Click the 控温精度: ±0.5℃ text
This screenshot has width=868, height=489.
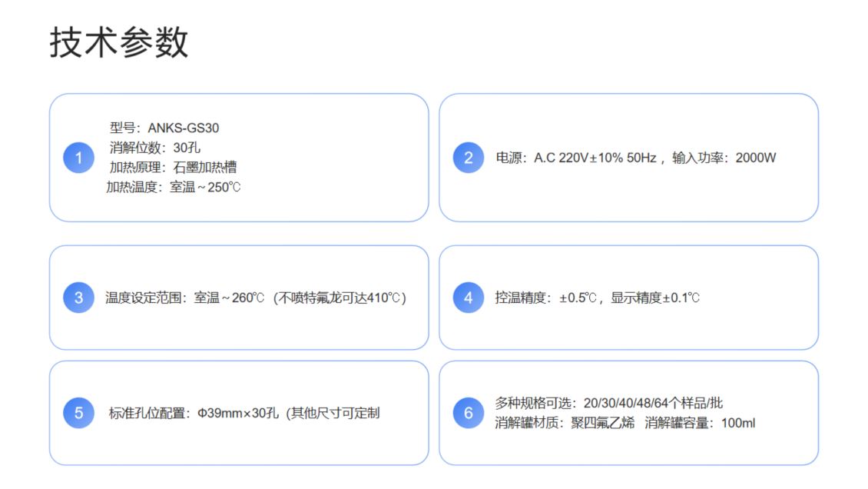(545, 298)
